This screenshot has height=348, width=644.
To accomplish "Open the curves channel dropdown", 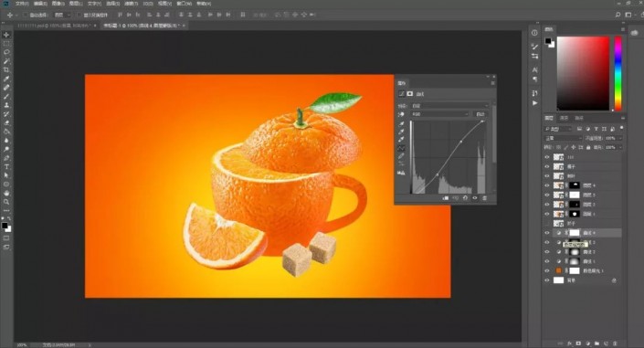I will pyautogui.click(x=440, y=114).
